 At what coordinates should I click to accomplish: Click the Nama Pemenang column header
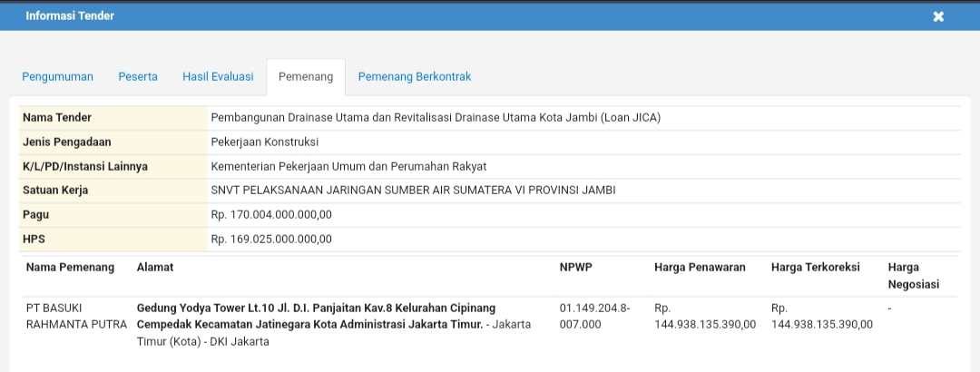pos(70,267)
